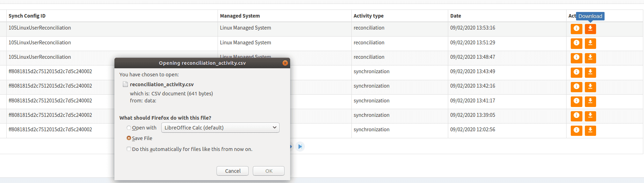Download the 12:02:56 synchronization log

(590, 131)
